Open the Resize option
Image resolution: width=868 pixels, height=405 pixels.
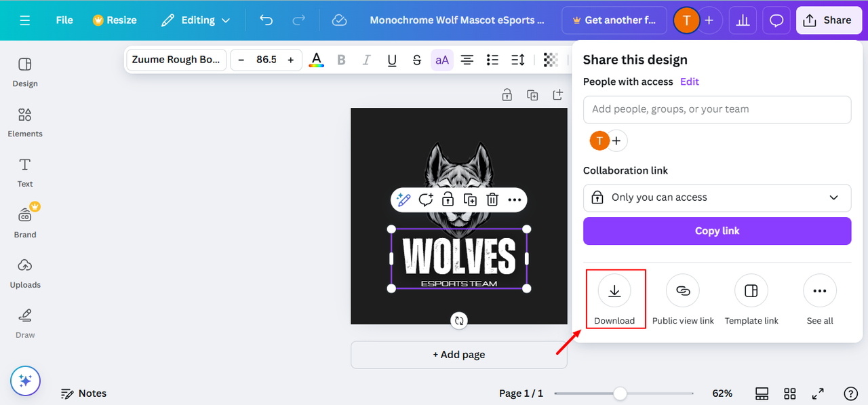(115, 20)
